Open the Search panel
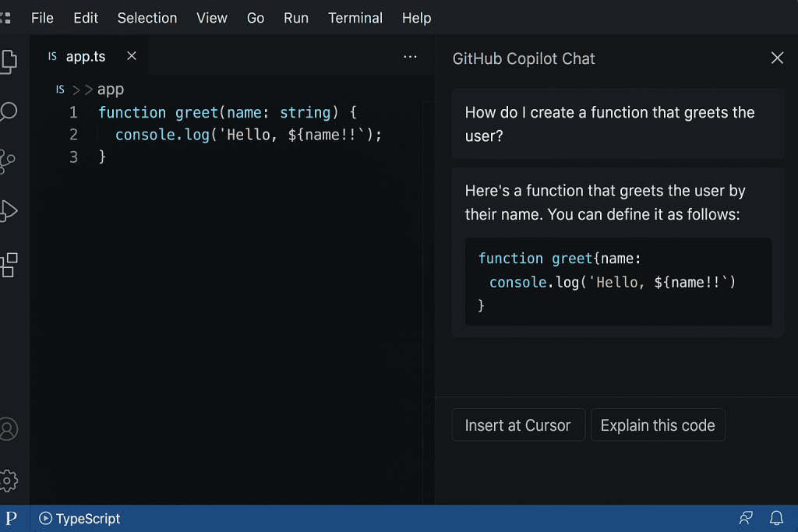 coord(9,112)
